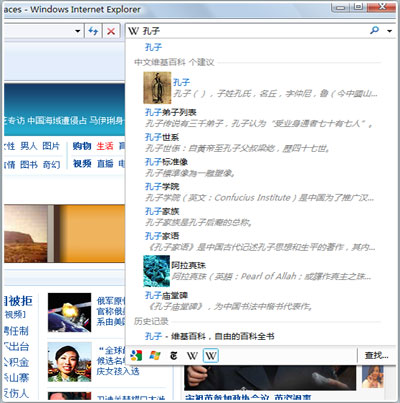This screenshot has width=400, height=403.
Task: Select the non-highlighted Wikipedia W provider icon
Action: (x=192, y=356)
